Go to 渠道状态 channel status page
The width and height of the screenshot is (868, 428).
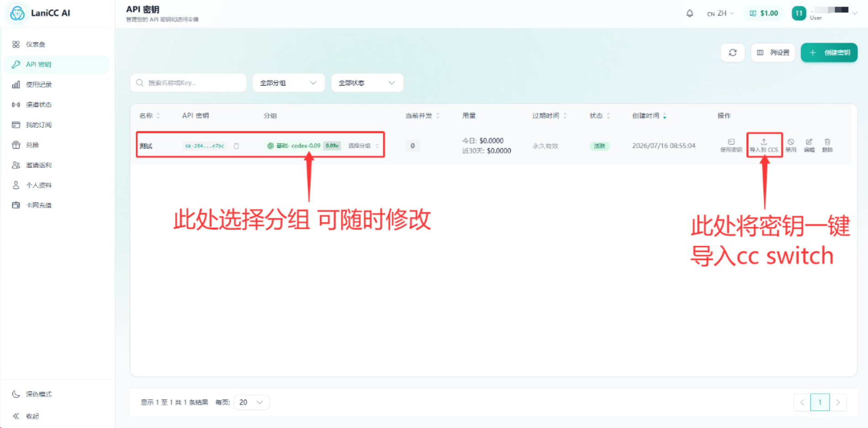38,105
